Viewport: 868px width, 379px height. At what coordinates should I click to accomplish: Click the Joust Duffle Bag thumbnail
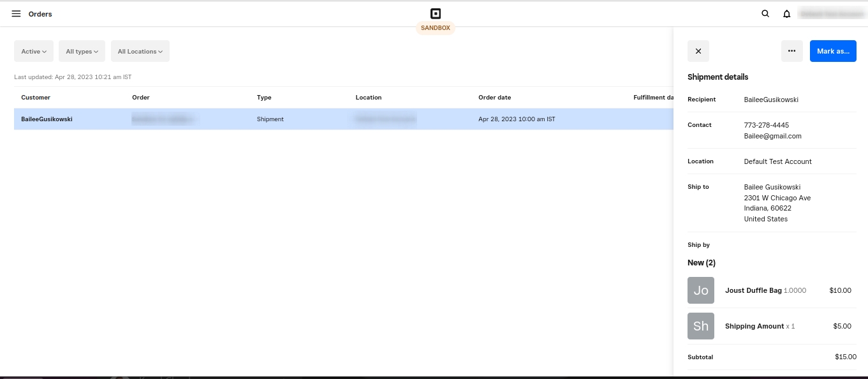pyautogui.click(x=700, y=290)
